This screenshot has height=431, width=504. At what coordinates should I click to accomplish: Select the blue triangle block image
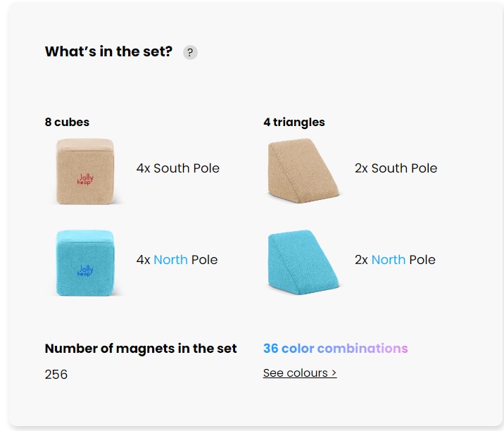click(x=303, y=261)
